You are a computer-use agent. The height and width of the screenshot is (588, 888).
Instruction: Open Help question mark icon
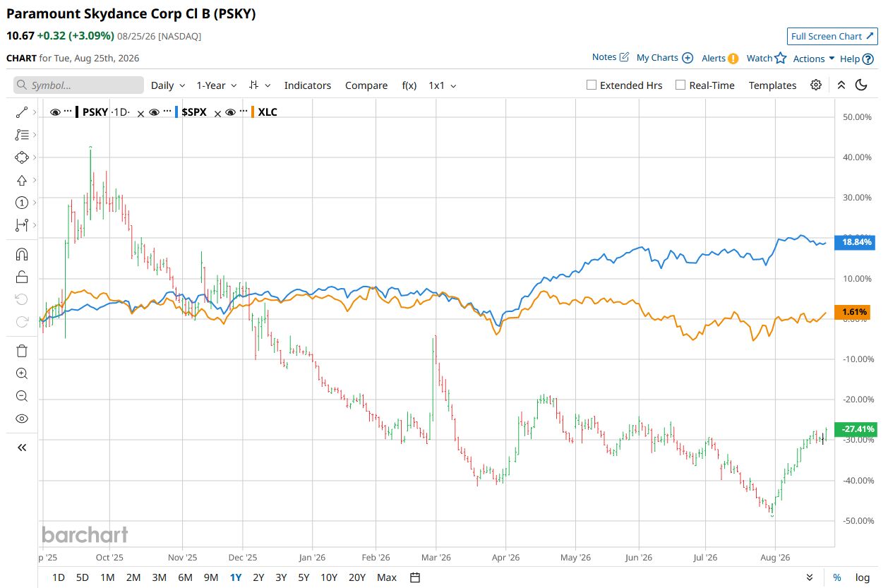click(x=868, y=59)
